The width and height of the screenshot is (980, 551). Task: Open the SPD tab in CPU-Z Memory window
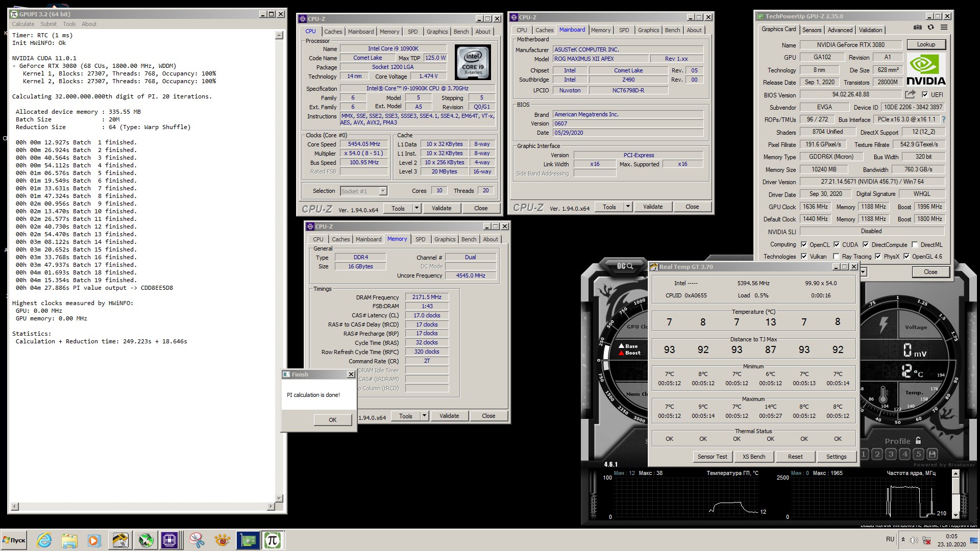[x=420, y=239]
